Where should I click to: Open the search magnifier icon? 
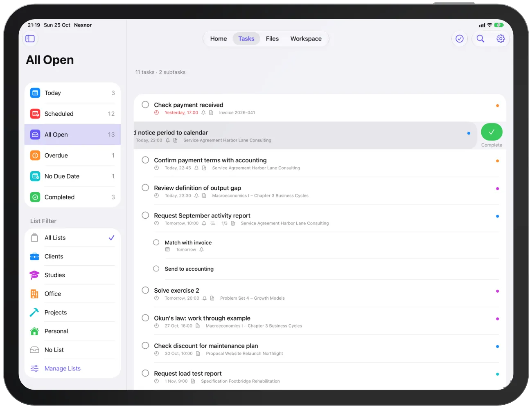coord(480,38)
